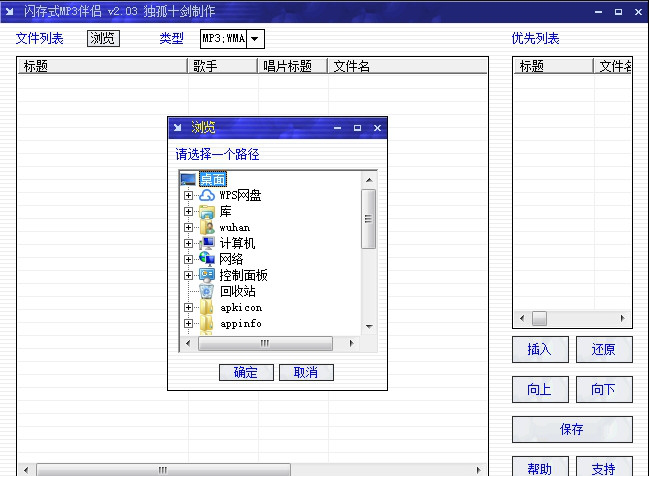Viewport: 649px width, 495px height.
Task: Expand the 控制面板 tree node
Action: (x=188, y=276)
